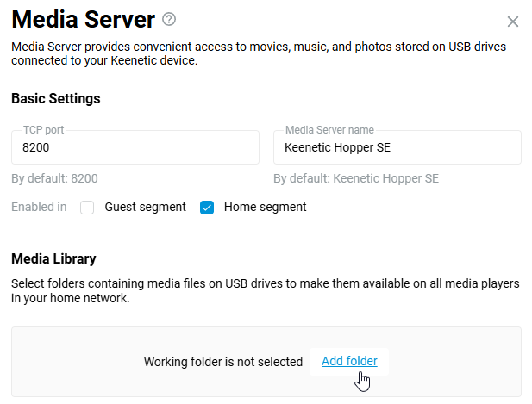
Task: Click the small 'TCP port' field label
Action: (x=43, y=130)
